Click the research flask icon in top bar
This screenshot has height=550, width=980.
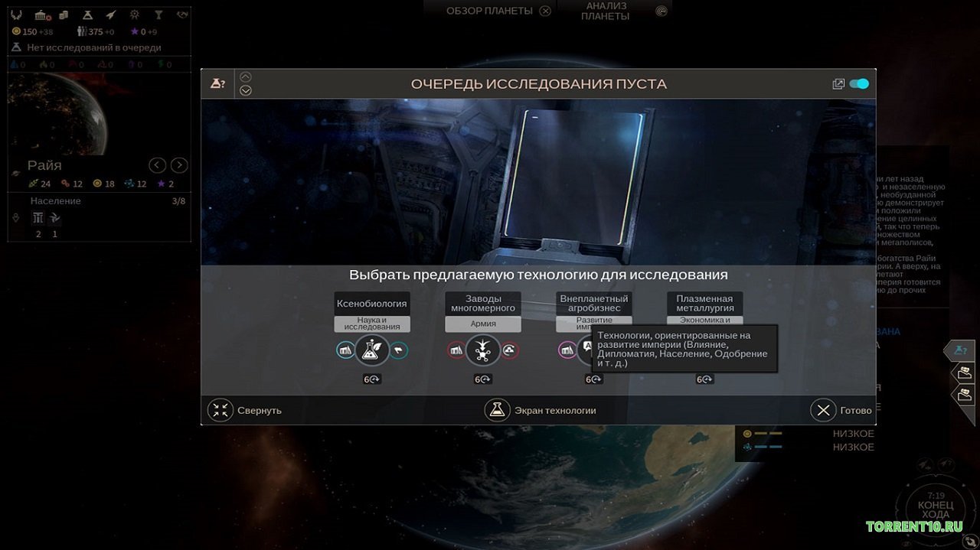click(x=90, y=15)
